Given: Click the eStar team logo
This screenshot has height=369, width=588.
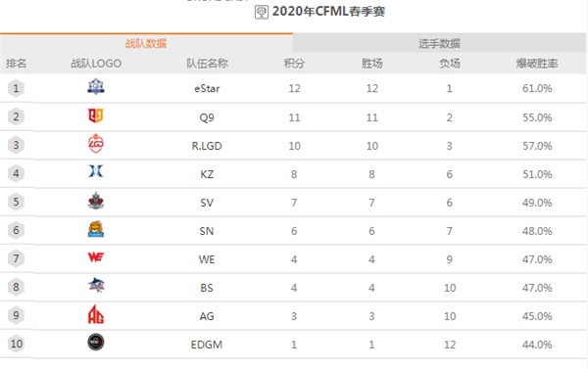Looking at the screenshot, I should (96, 86).
